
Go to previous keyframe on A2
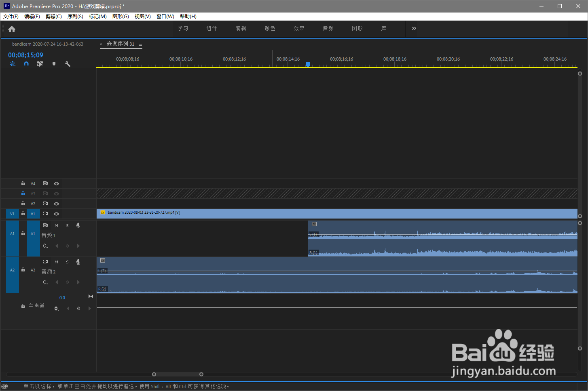tap(57, 282)
